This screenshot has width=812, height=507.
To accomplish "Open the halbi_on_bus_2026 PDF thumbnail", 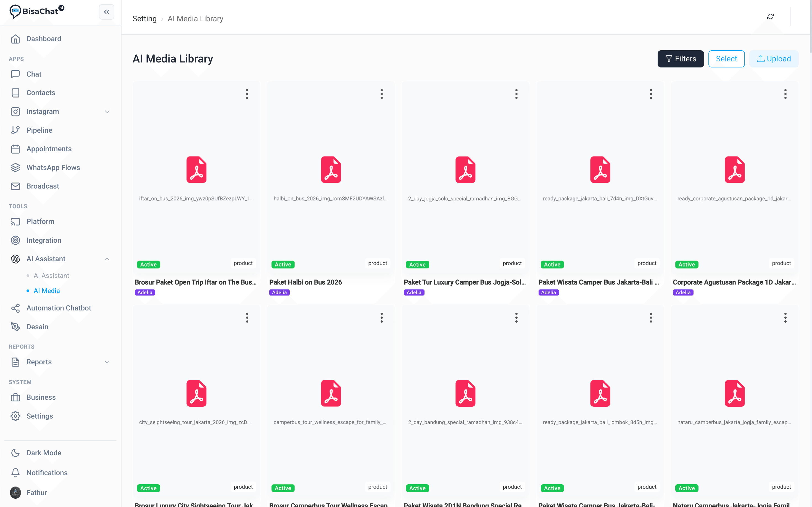I will click(x=331, y=170).
